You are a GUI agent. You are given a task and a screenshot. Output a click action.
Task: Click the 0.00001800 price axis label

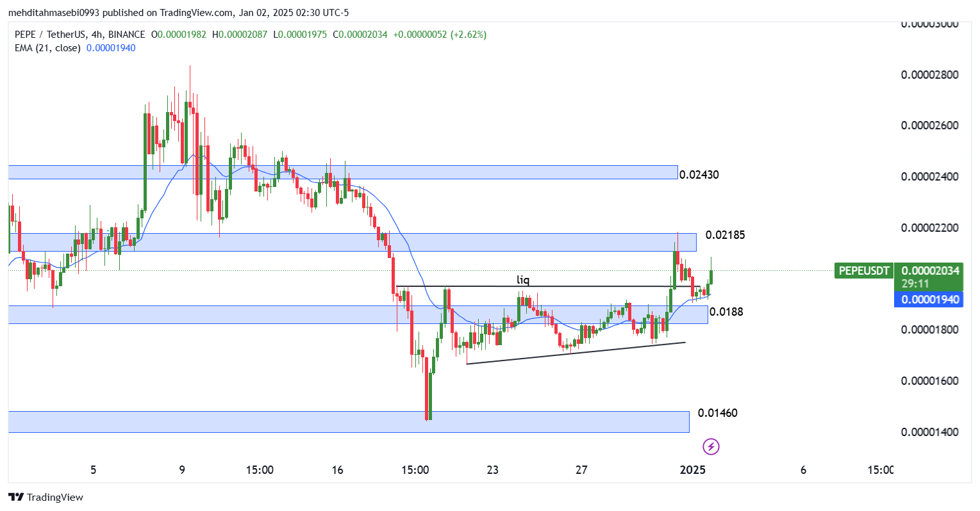pyautogui.click(x=930, y=330)
